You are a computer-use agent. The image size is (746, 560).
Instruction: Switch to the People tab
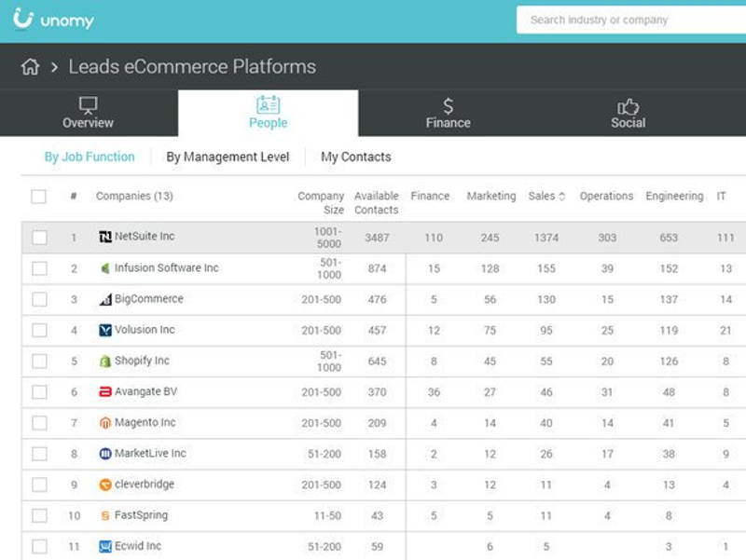(x=269, y=113)
